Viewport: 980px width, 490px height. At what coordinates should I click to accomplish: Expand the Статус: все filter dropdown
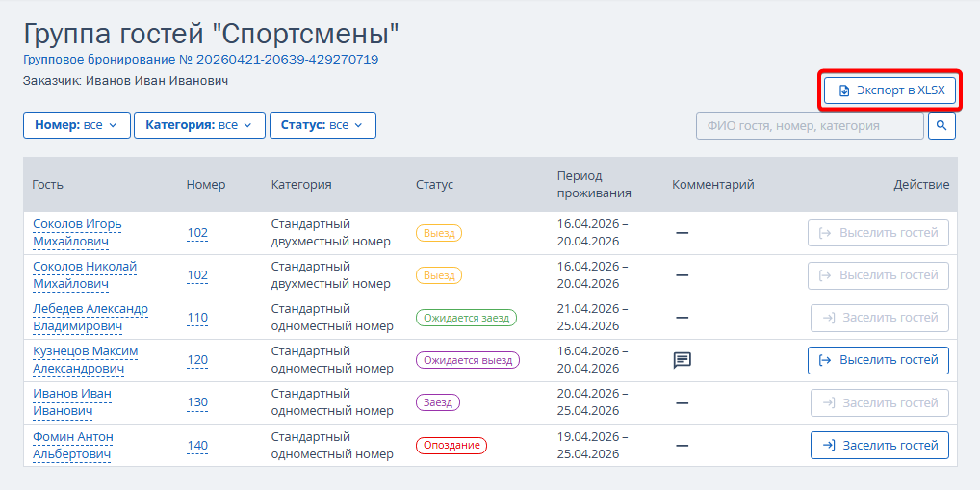tap(322, 125)
